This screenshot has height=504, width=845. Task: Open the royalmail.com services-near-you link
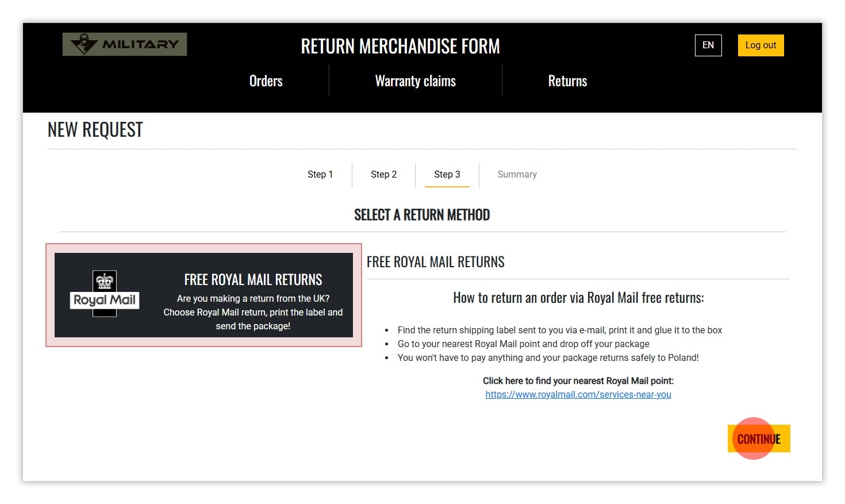[578, 395]
